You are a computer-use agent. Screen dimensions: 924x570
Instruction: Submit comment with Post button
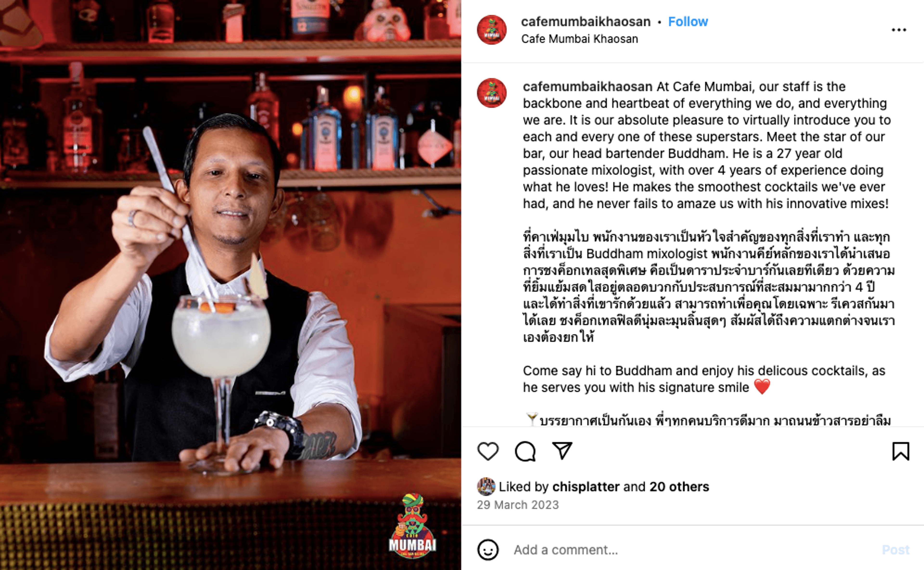pyautogui.click(x=896, y=550)
